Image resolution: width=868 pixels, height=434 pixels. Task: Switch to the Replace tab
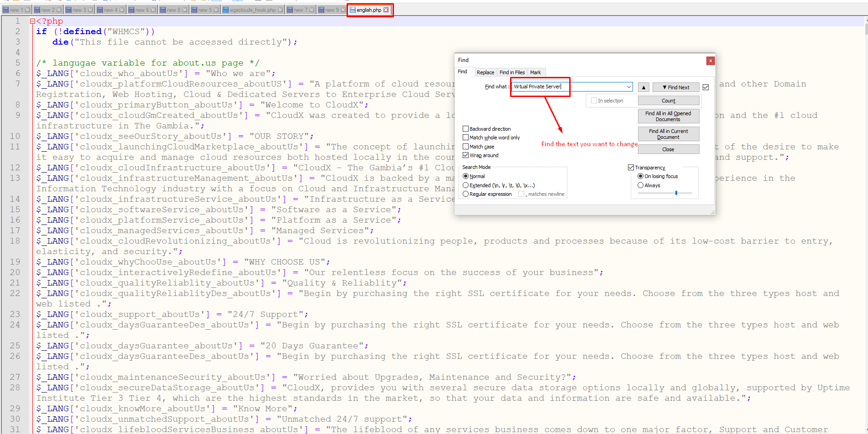pyautogui.click(x=485, y=72)
